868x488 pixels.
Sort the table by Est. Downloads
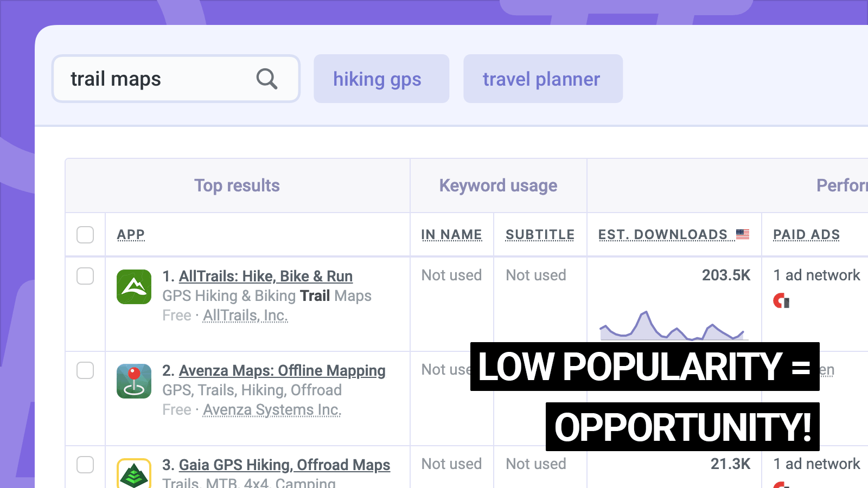[x=663, y=234]
